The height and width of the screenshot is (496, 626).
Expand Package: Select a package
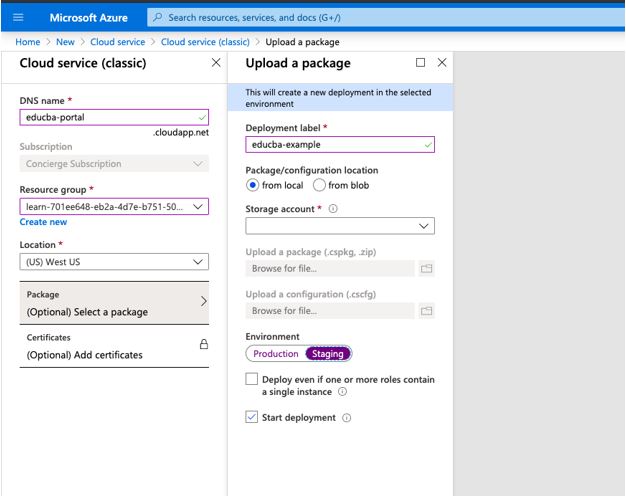coord(114,303)
